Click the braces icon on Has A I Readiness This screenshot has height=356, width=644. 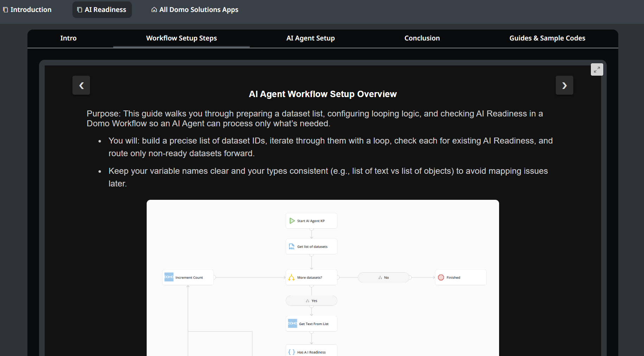[x=292, y=352]
